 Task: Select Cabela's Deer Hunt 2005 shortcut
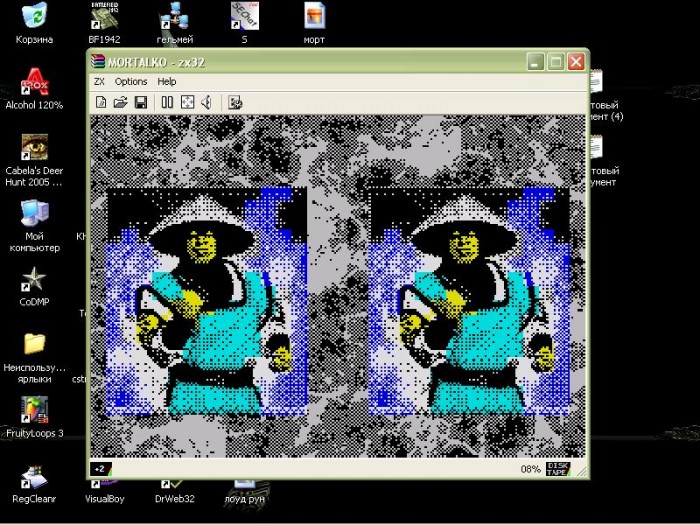[x=34, y=160]
